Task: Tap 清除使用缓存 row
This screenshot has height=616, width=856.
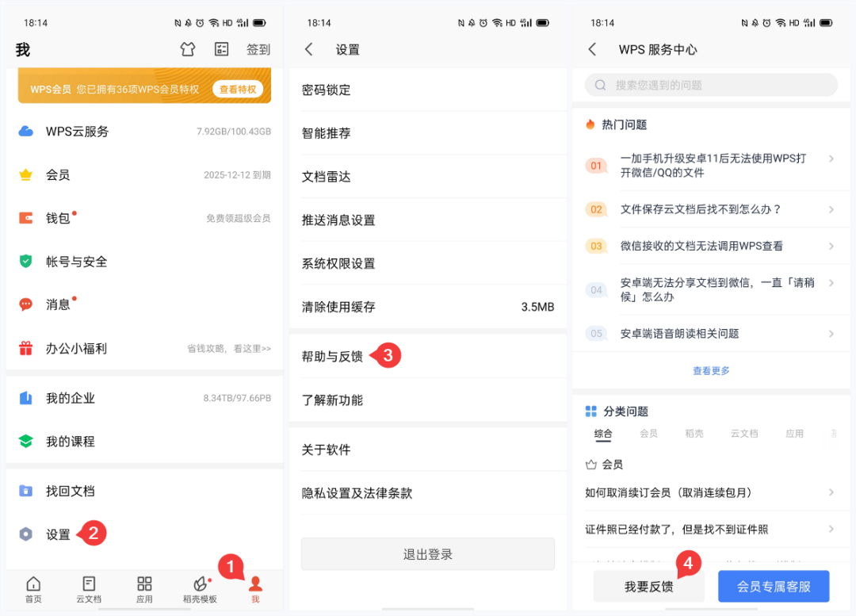Action: pyautogui.click(x=428, y=307)
